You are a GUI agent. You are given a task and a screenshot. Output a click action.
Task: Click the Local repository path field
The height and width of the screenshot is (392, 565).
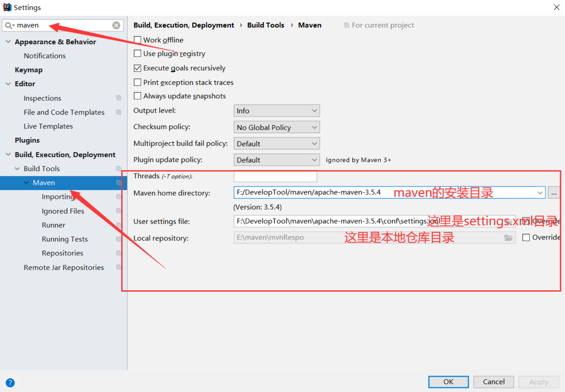[x=375, y=238]
